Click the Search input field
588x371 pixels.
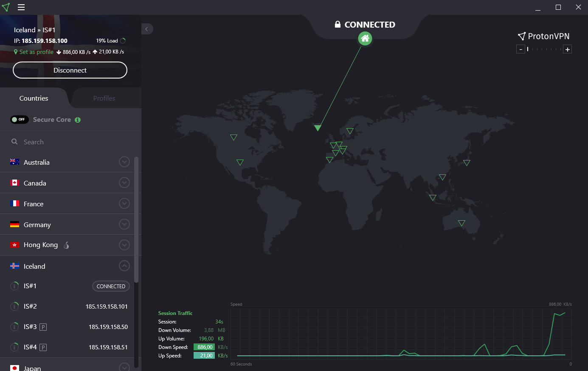coord(70,142)
